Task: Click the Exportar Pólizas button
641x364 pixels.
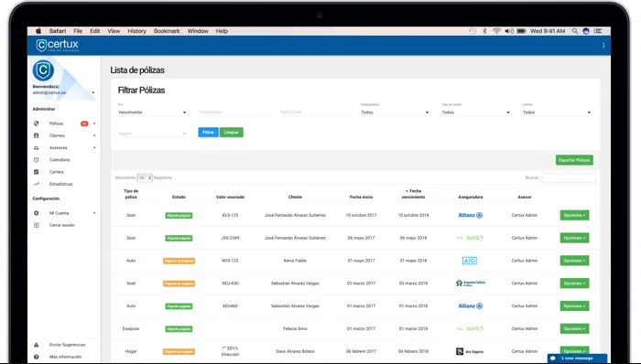Action: [574, 160]
